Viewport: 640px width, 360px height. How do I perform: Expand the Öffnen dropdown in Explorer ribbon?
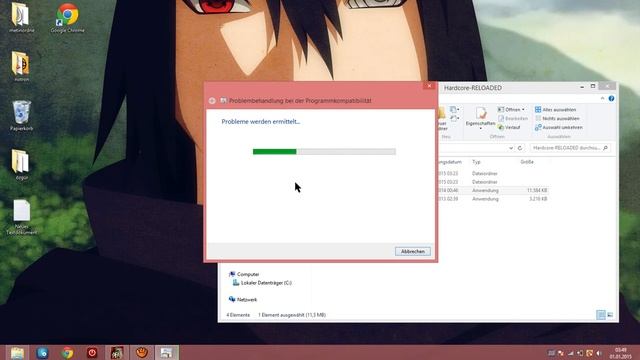(x=523, y=109)
